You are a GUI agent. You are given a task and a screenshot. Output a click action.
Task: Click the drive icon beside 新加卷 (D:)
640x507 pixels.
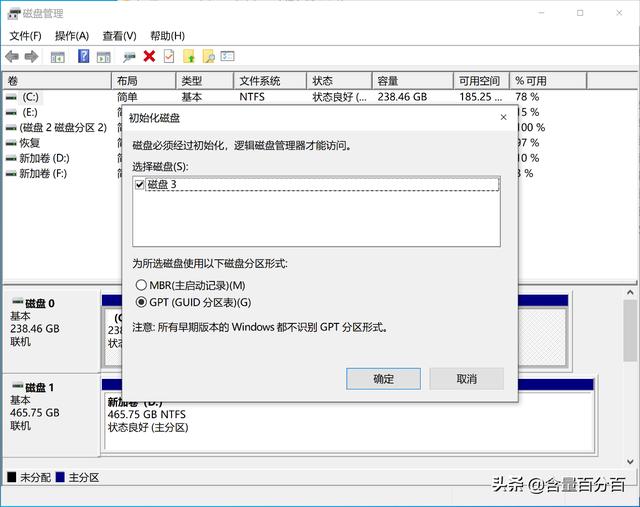coord(11,158)
